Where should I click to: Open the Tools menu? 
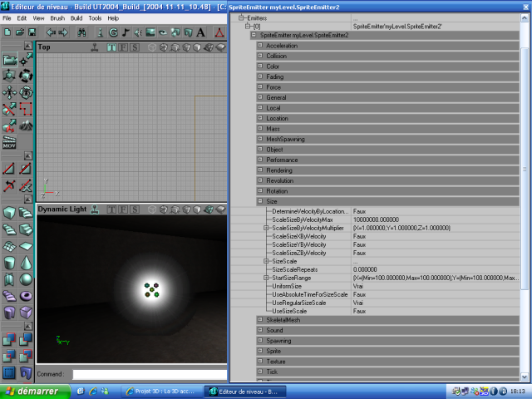[96, 17]
